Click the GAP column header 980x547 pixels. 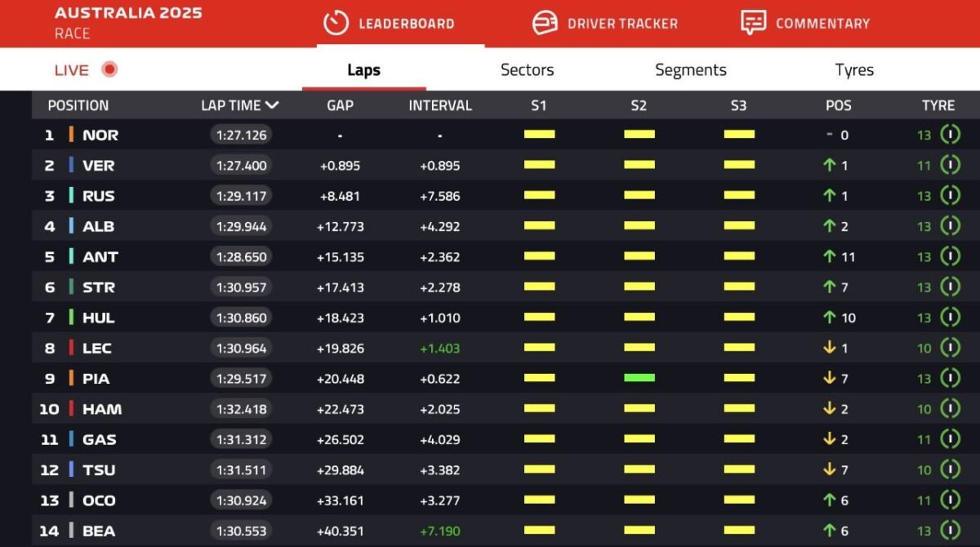pos(340,105)
